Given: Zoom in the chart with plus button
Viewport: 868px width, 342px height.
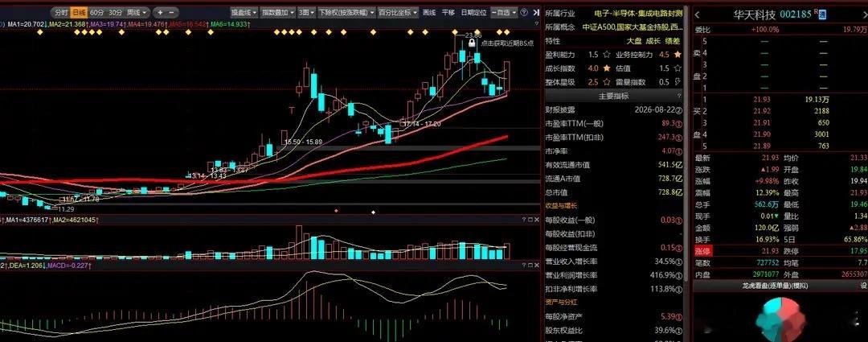Looking at the screenshot, I should 159,12.
